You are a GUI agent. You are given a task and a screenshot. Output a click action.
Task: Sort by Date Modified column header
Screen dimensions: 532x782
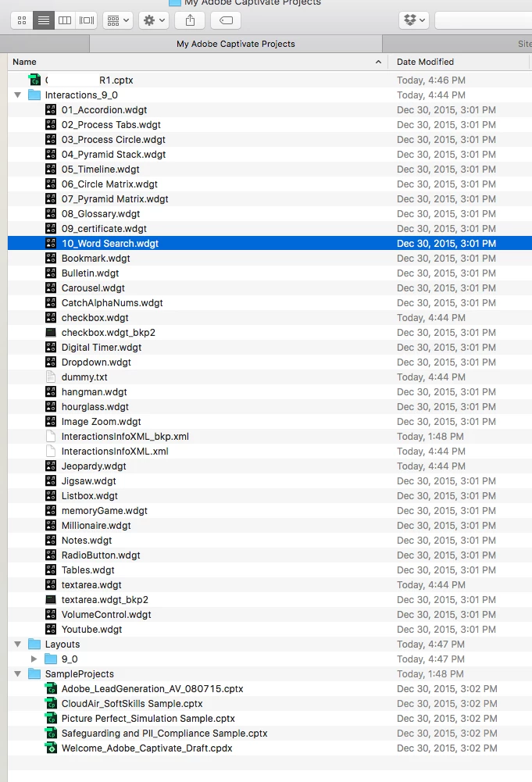(425, 62)
